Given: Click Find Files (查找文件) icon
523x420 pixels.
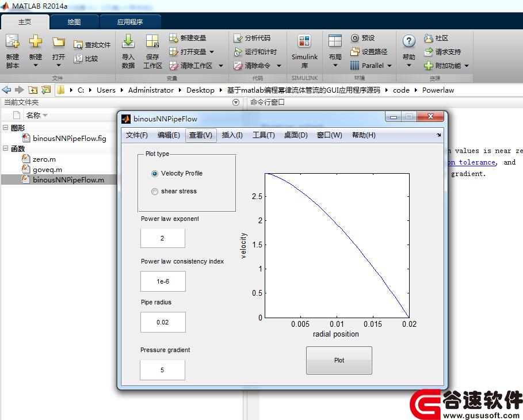Looking at the screenshot, I should tap(78, 45).
